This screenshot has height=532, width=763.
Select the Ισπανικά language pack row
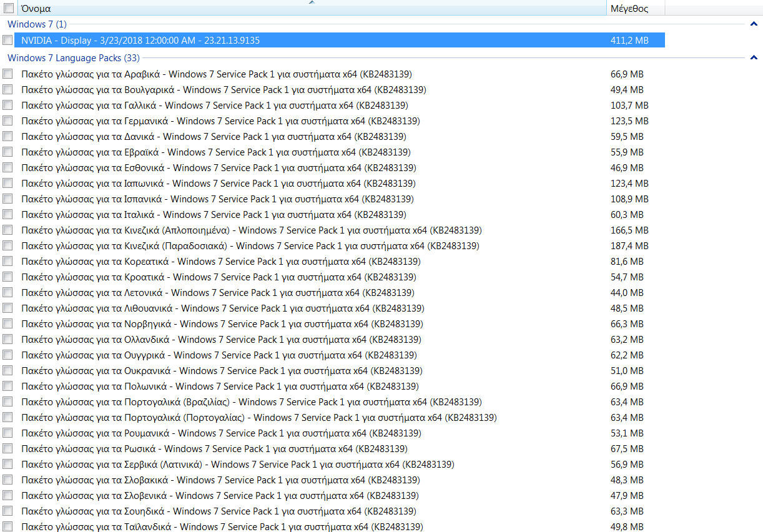point(340,199)
